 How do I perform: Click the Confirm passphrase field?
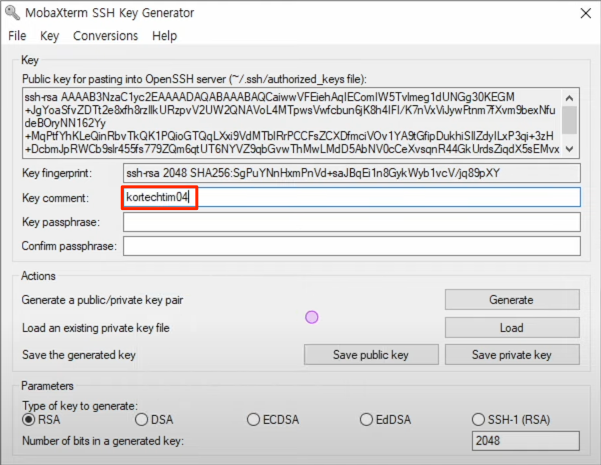(x=351, y=246)
